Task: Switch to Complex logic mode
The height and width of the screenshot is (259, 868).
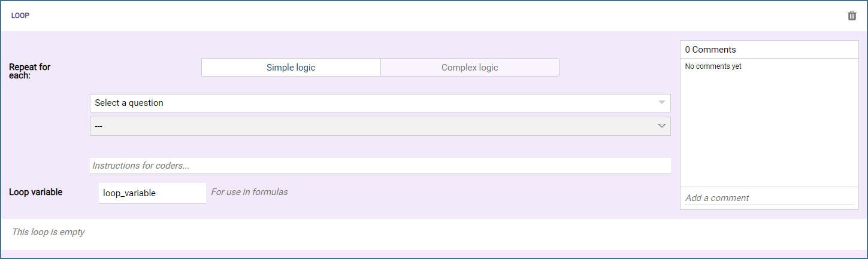Action: [x=470, y=68]
